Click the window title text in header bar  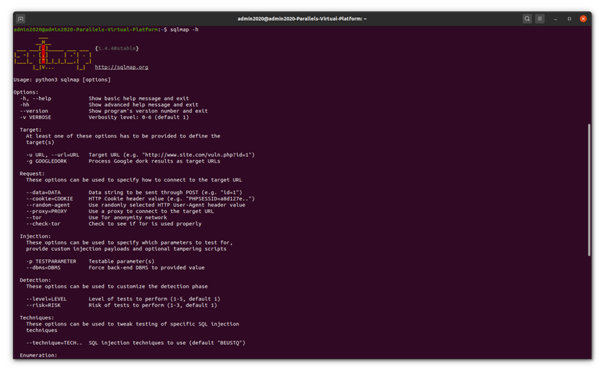[x=302, y=19]
